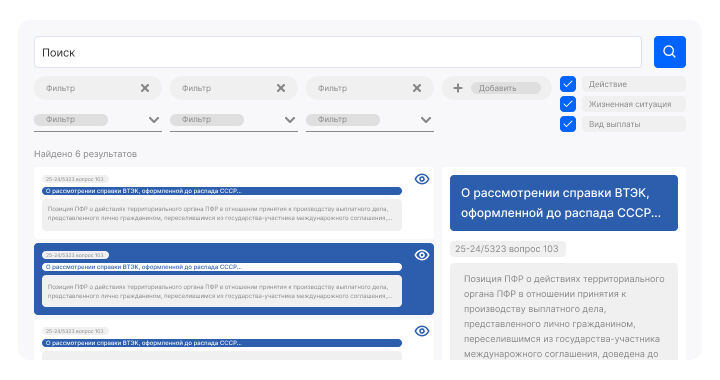Image resolution: width=720 pixels, height=380 pixels.
Task: Click the Найдено 6 результатов counter text
Action: pos(85,154)
